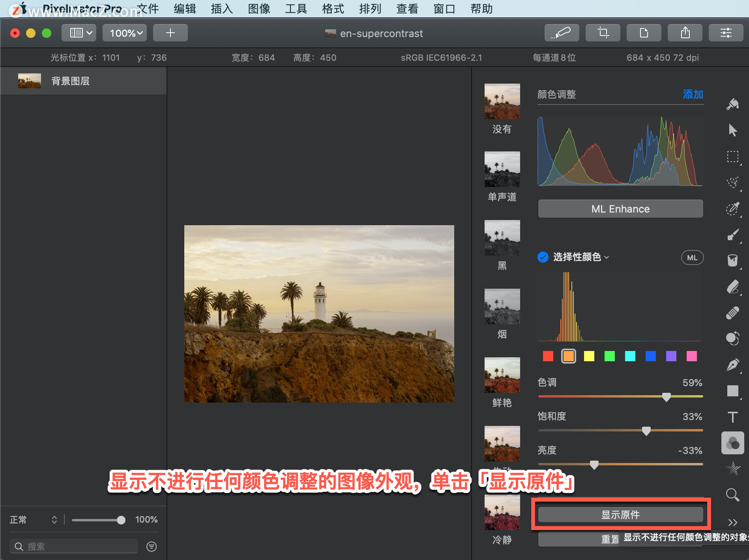The height and width of the screenshot is (560, 749).
Task: Select the red color swatch
Action: tap(548, 356)
